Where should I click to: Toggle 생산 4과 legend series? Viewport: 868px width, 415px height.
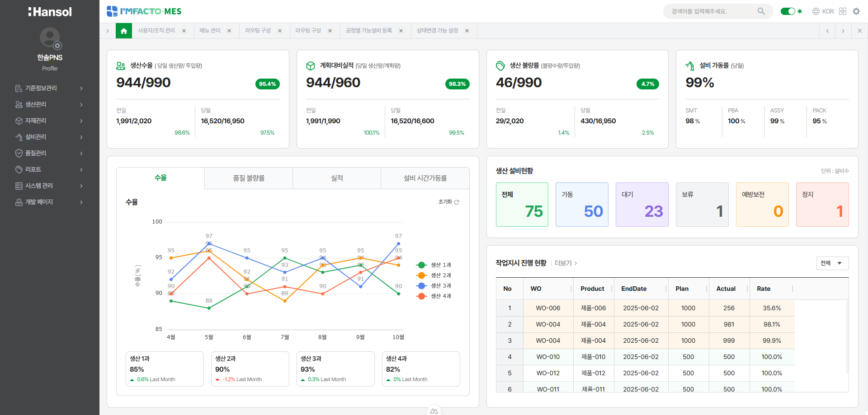click(434, 296)
